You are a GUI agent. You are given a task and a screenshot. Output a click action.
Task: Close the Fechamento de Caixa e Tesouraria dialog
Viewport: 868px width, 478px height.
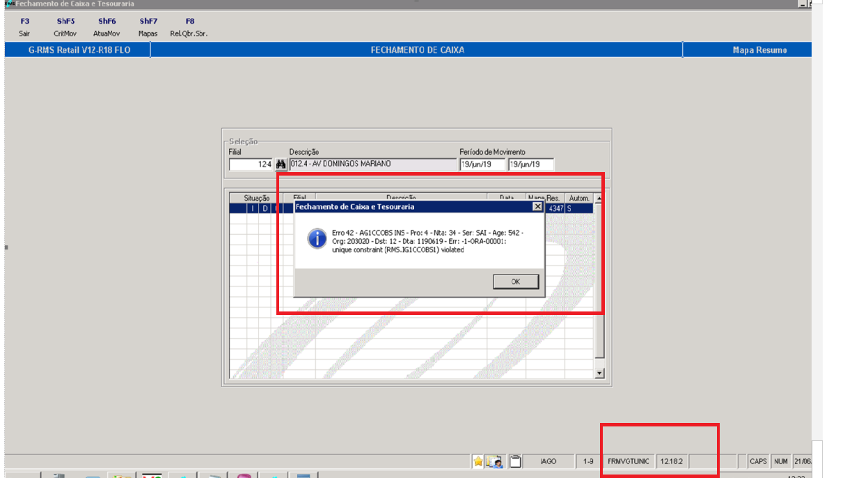tap(537, 207)
